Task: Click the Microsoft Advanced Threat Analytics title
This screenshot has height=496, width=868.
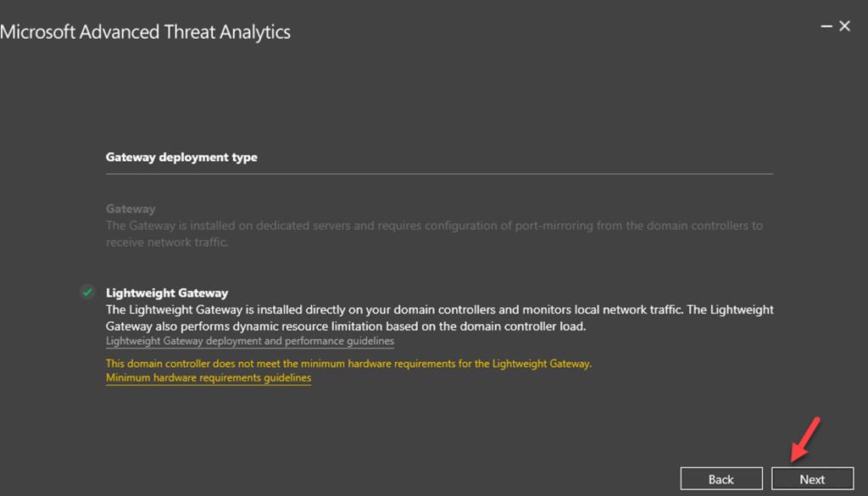Action: (146, 31)
